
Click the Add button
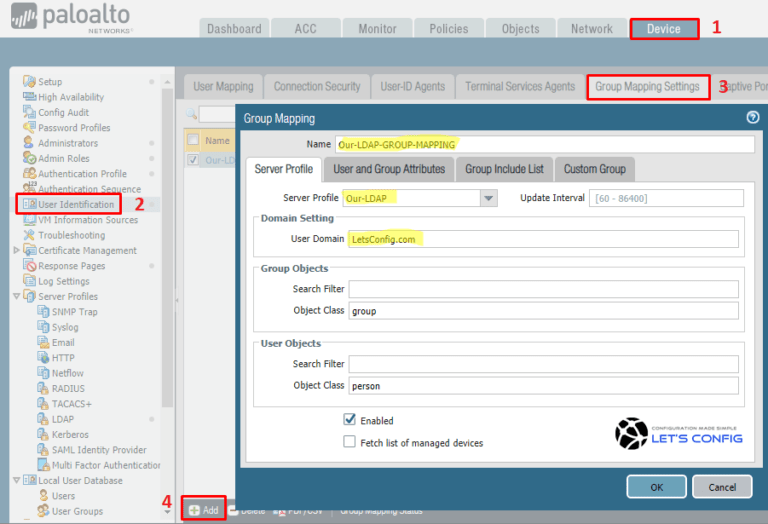pos(204,510)
